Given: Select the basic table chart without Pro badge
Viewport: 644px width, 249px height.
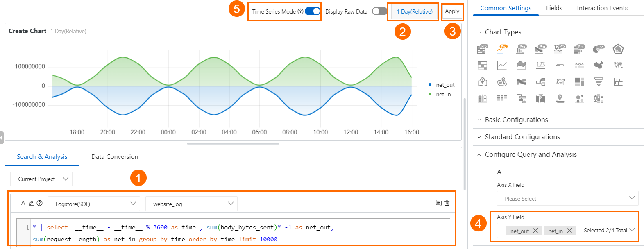Looking at the screenshot, I should 482,65.
